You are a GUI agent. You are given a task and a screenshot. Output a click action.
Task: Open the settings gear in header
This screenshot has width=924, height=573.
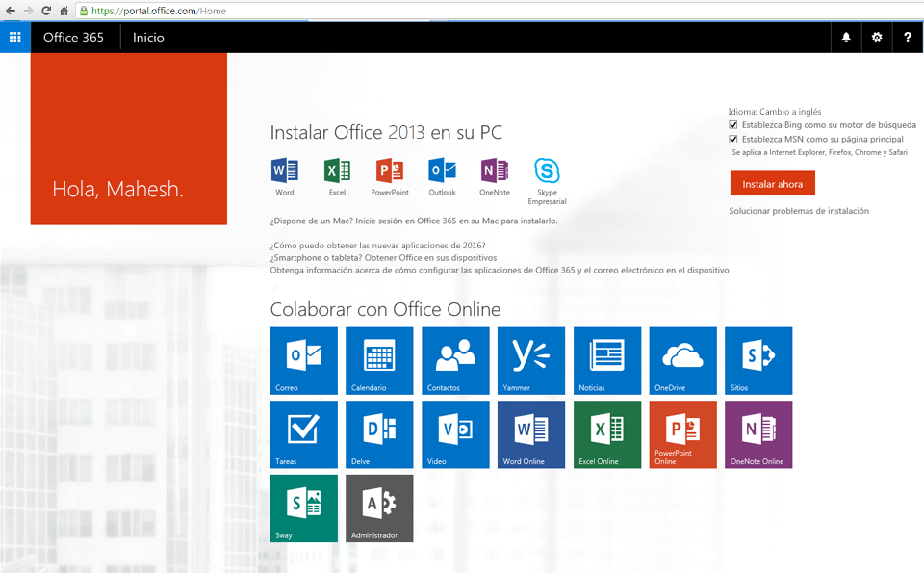[x=877, y=38]
